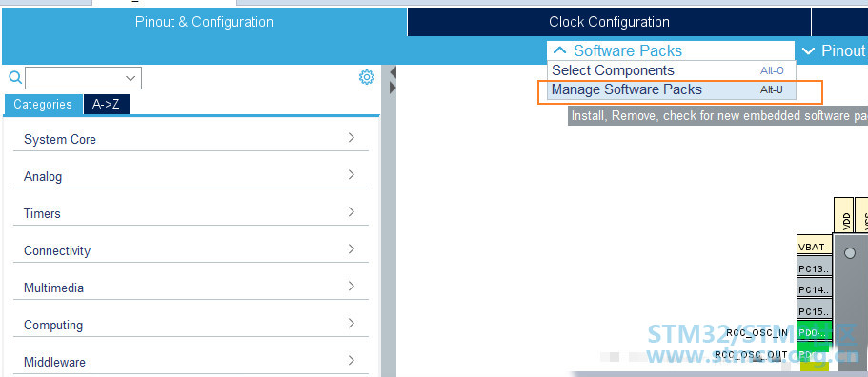Screen dimensions: 868x377
Task: Expand the System Core category
Action: (191, 139)
